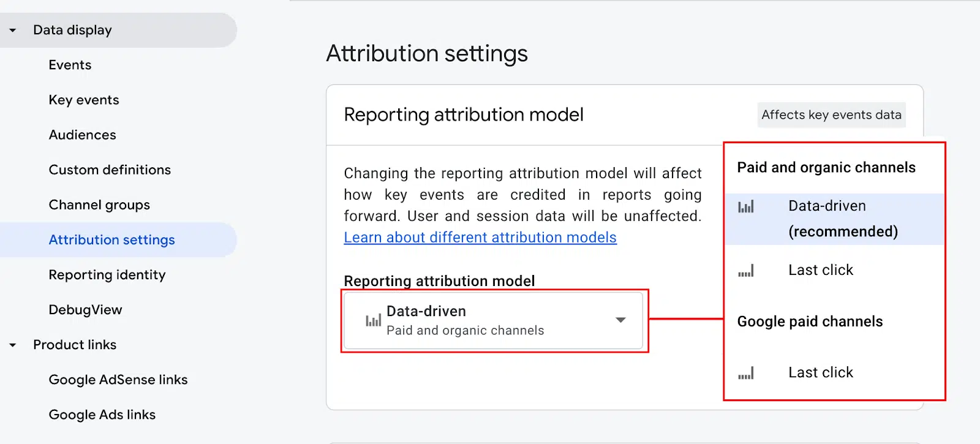
Task: Open Audiences in the sidebar
Action: 82,135
